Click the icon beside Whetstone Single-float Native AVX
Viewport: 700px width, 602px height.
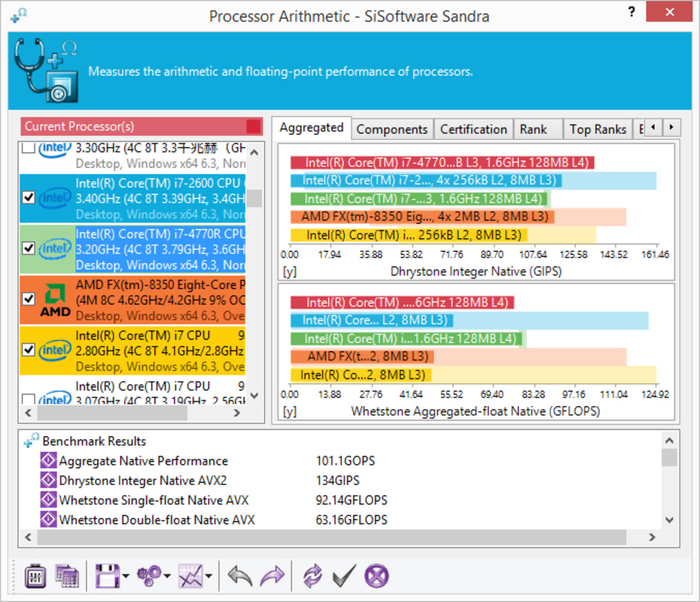(49, 500)
